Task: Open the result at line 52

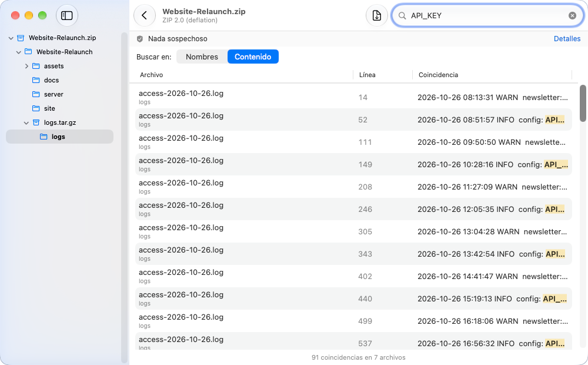Action: point(353,120)
